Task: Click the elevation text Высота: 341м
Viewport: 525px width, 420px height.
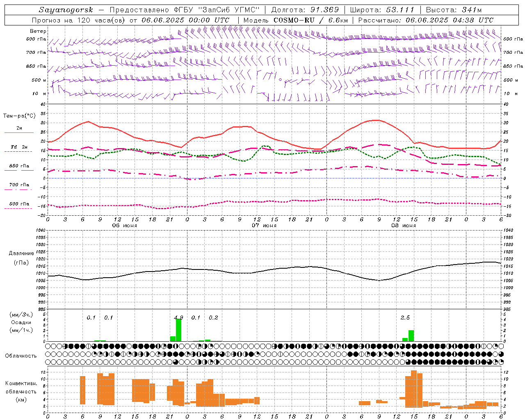Action: click(454, 10)
